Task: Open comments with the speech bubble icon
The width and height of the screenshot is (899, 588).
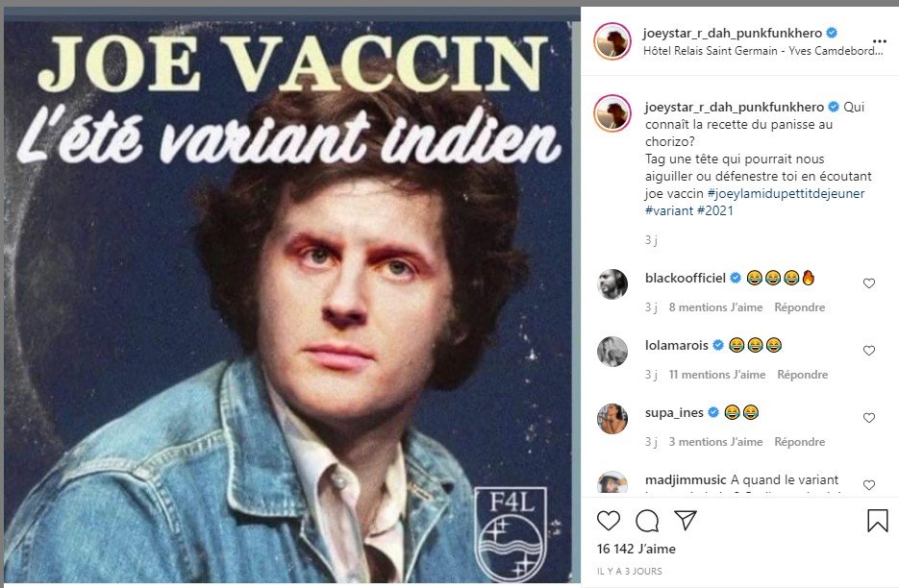Action: coord(647,521)
